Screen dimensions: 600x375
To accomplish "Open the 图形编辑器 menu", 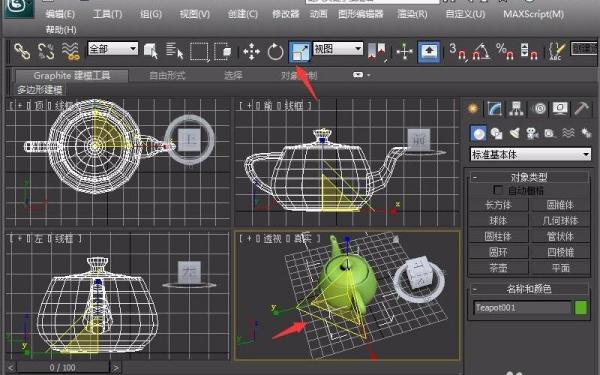I will tap(360, 15).
